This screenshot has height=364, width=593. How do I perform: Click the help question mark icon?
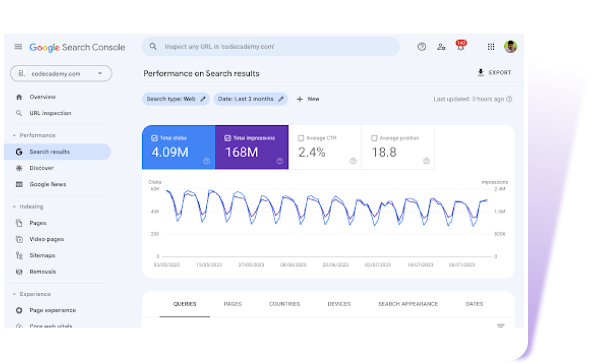422,47
